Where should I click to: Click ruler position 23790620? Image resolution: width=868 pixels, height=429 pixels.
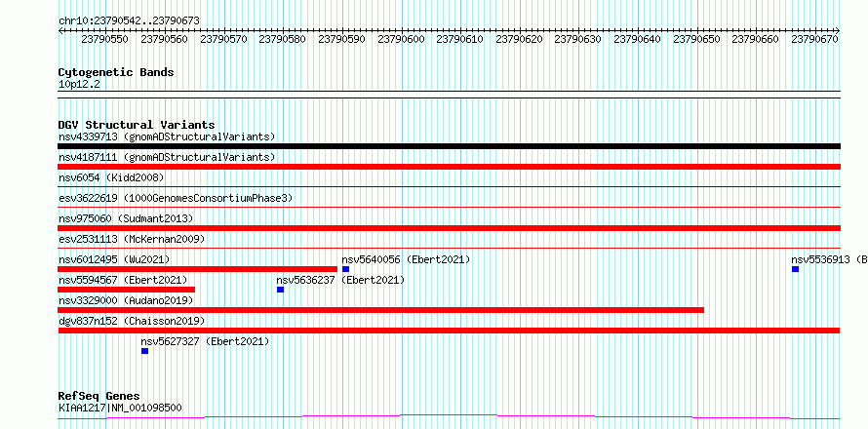coord(519,39)
